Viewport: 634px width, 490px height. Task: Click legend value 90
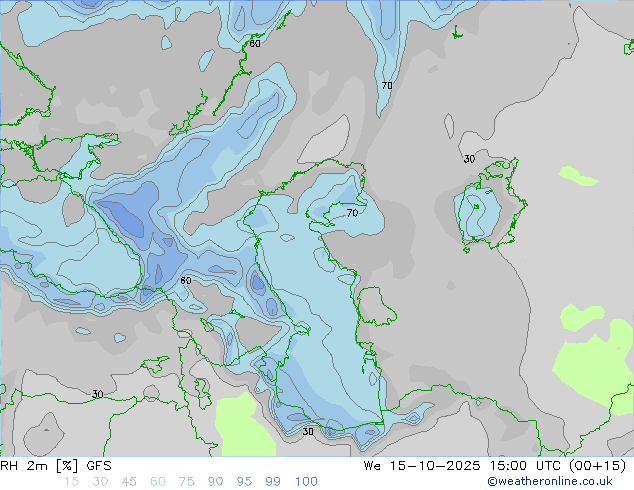tap(215, 482)
